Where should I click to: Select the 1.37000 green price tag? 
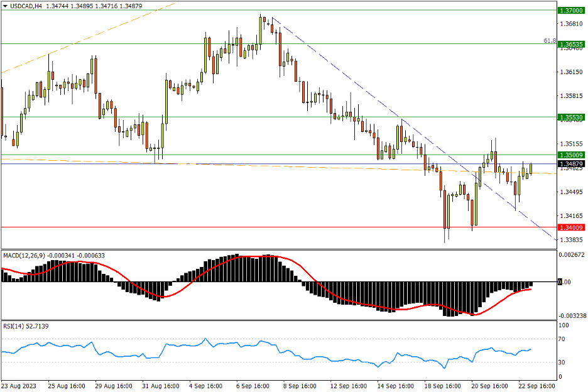click(x=572, y=11)
